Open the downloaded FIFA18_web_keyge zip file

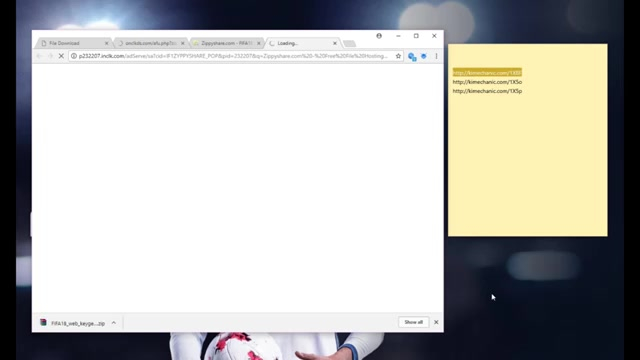pos(73,323)
